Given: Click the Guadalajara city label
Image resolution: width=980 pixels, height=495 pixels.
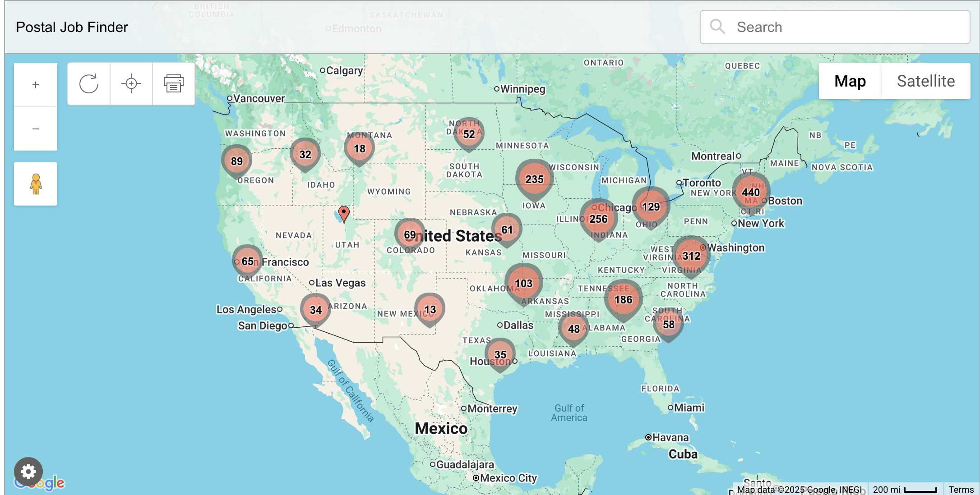Looking at the screenshot, I should point(465,464).
